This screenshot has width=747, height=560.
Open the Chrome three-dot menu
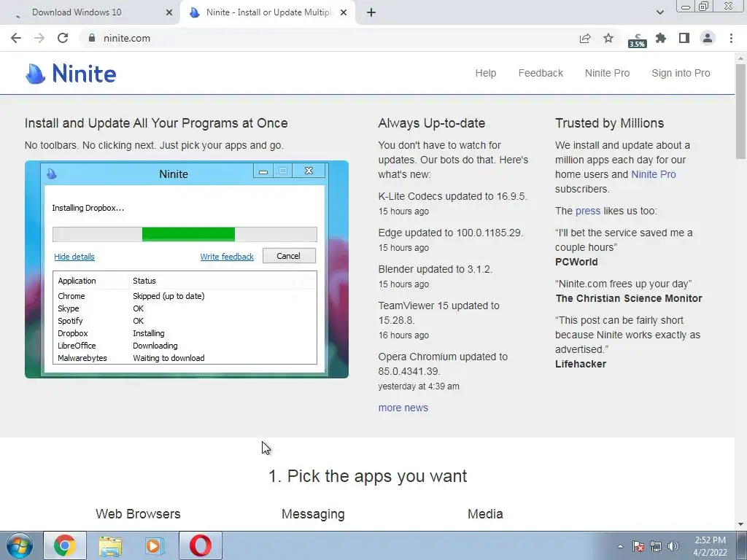click(731, 38)
